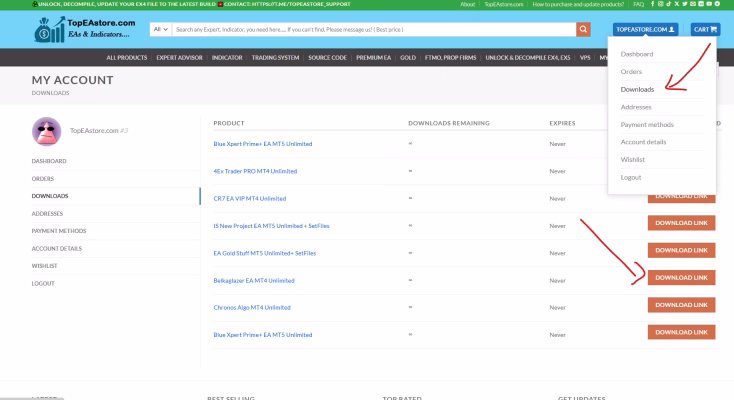This screenshot has height=400, width=734.
Task: Open Blue Xpert Prime+ EA MT5 product link
Action: click(x=263, y=144)
